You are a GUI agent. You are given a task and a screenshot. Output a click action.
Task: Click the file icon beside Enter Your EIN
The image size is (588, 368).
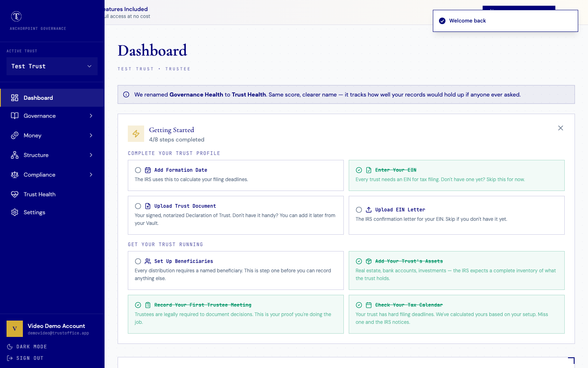pos(369,170)
